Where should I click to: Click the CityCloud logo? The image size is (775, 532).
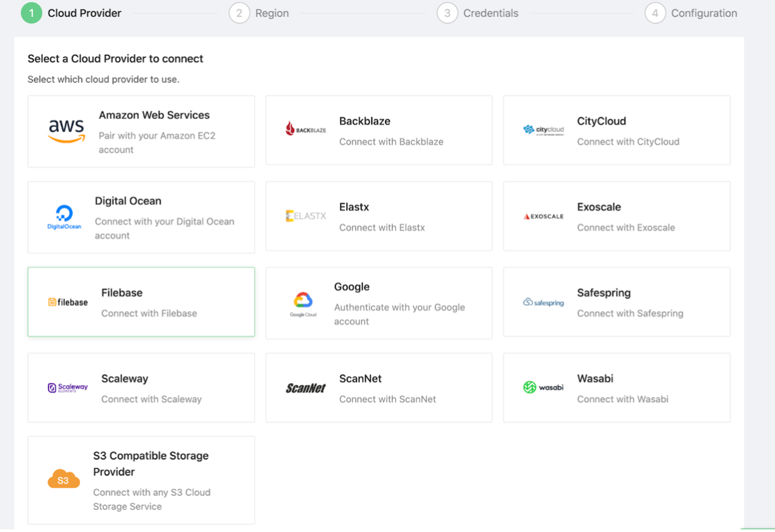coord(543,130)
